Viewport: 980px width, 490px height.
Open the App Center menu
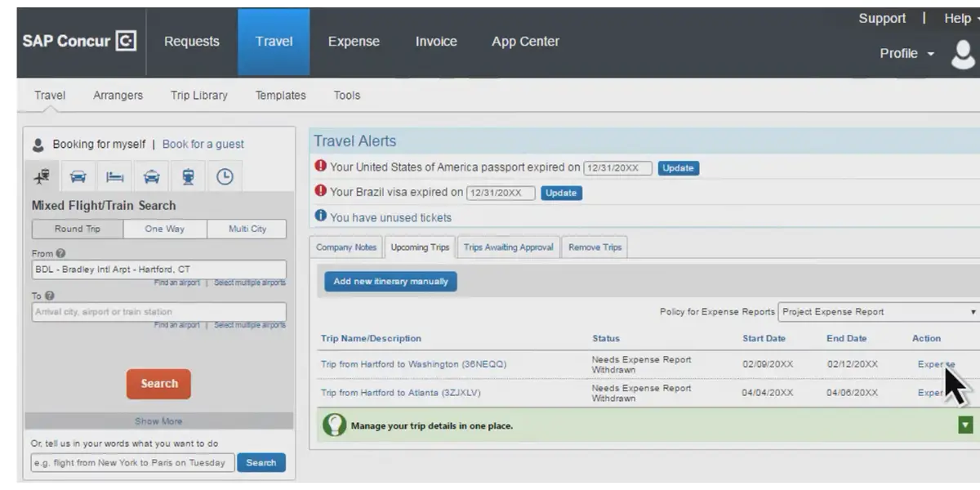coord(525,41)
